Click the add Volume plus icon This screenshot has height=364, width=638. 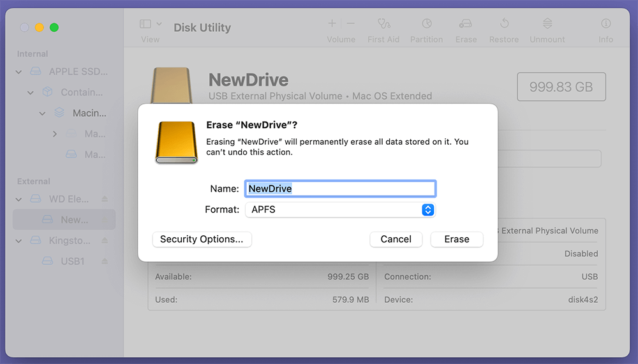pos(332,24)
